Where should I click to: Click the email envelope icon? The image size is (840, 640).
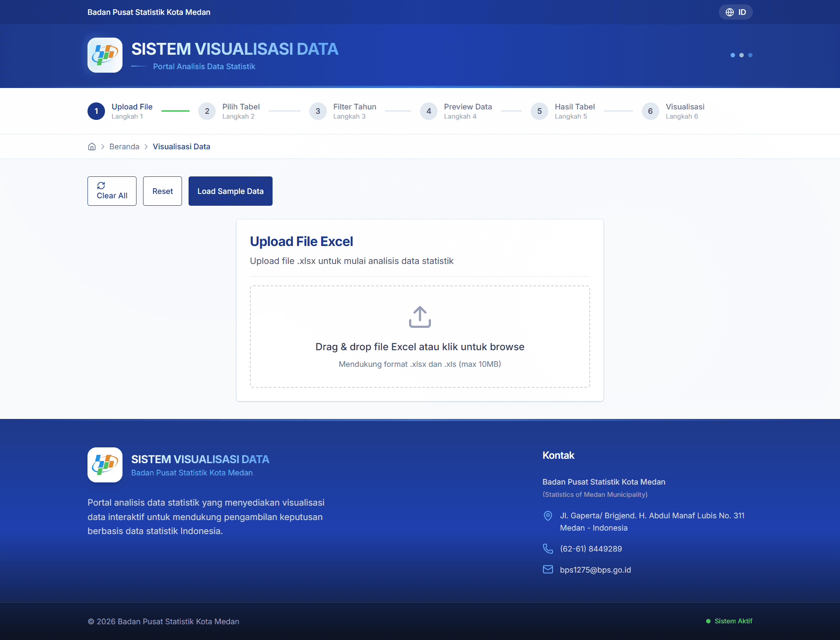click(x=548, y=569)
